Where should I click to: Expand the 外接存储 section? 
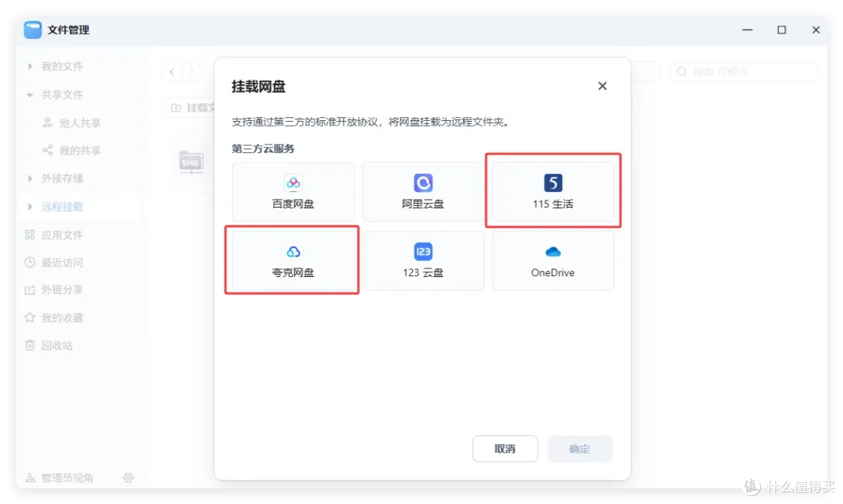(30, 179)
